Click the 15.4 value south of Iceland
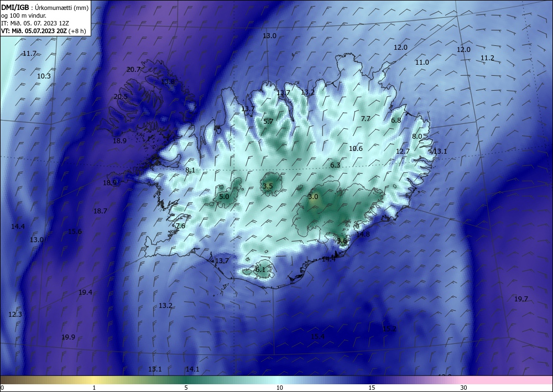This screenshot has height=392, width=553. tap(317, 337)
